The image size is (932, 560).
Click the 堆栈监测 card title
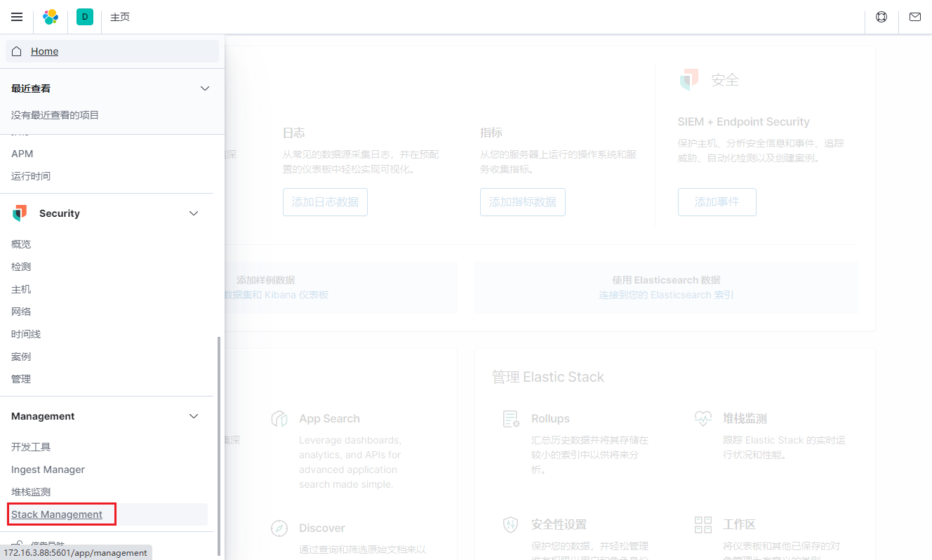click(745, 419)
